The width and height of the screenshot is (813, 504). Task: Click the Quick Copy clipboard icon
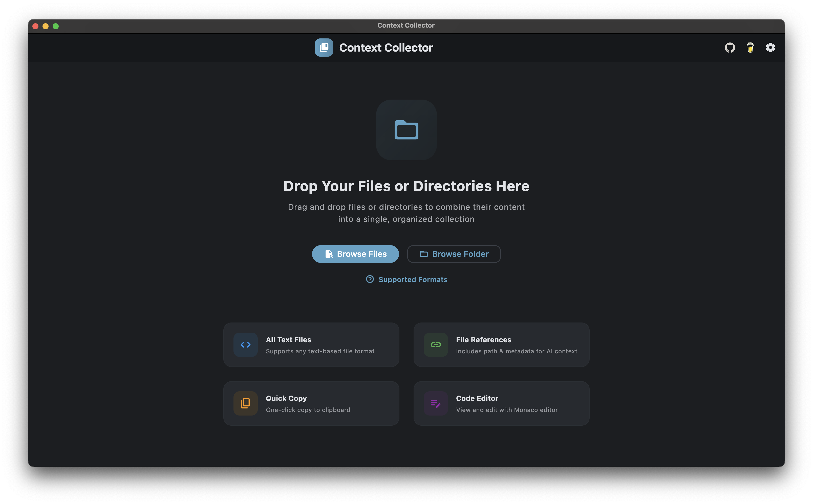pos(245,403)
